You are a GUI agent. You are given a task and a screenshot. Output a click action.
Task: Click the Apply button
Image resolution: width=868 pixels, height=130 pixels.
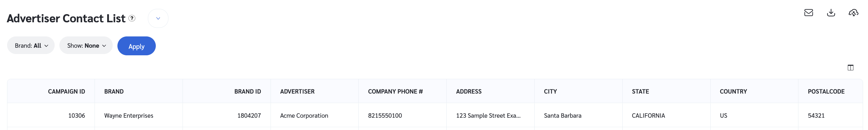coord(136,46)
